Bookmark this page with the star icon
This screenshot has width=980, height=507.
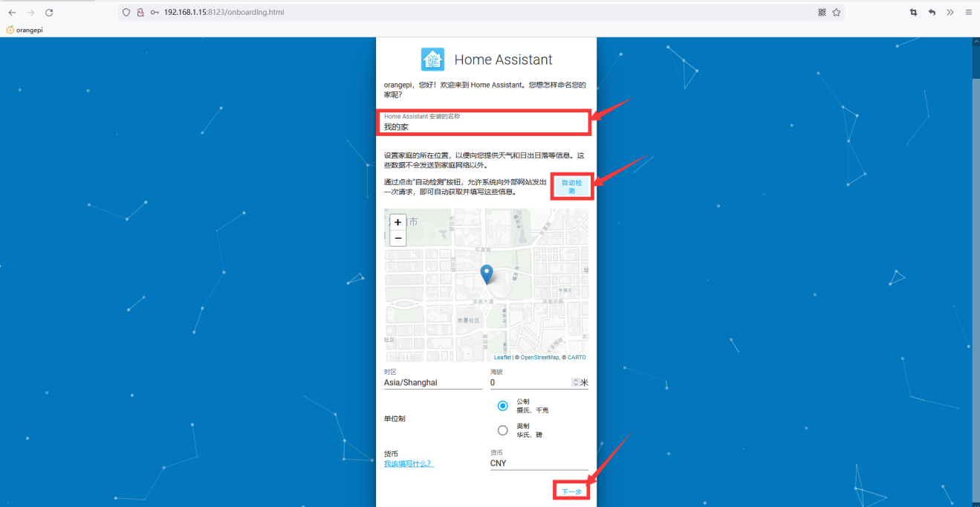[x=837, y=13]
